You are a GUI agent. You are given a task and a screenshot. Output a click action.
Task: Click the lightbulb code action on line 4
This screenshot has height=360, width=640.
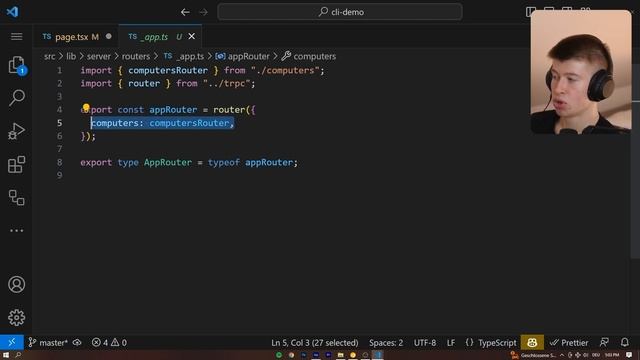click(x=86, y=108)
